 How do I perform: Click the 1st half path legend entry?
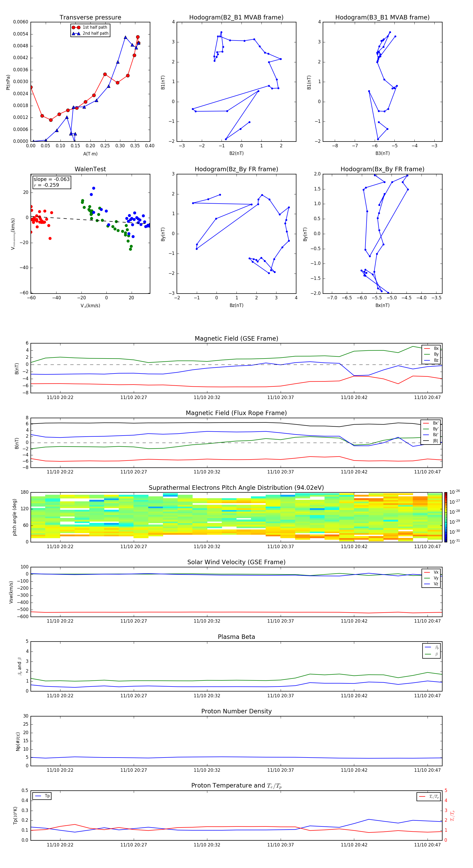90,27
